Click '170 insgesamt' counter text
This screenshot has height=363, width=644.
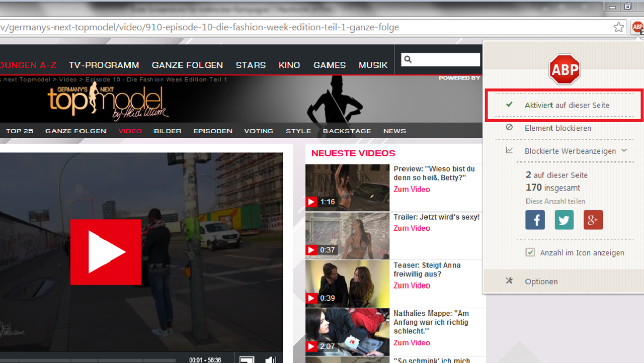click(553, 188)
